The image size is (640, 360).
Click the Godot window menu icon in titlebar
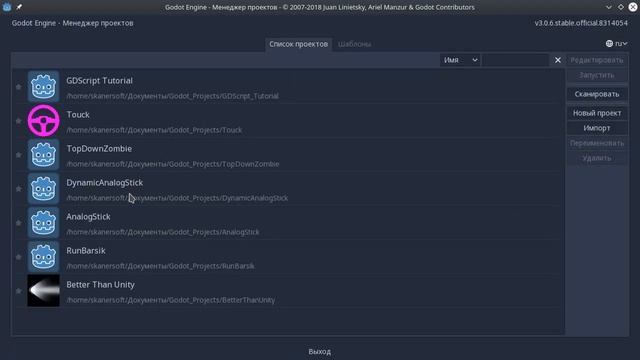coord(7,7)
